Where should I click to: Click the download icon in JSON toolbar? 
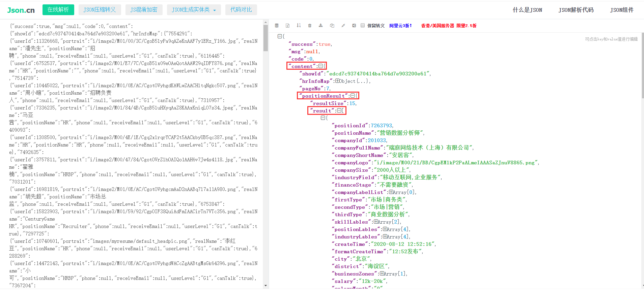click(321, 26)
